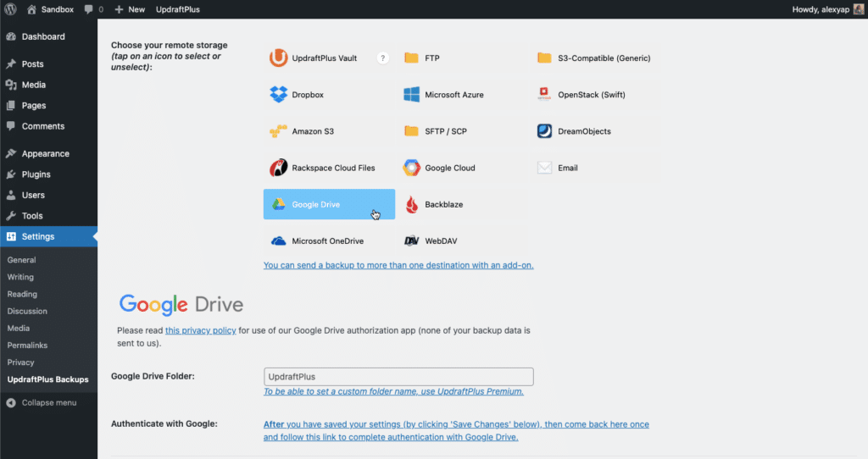The width and height of the screenshot is (868, 459).
Task: Click the Google Drive Folder input field
Action: pyautogui.click(x=398, y=377)
